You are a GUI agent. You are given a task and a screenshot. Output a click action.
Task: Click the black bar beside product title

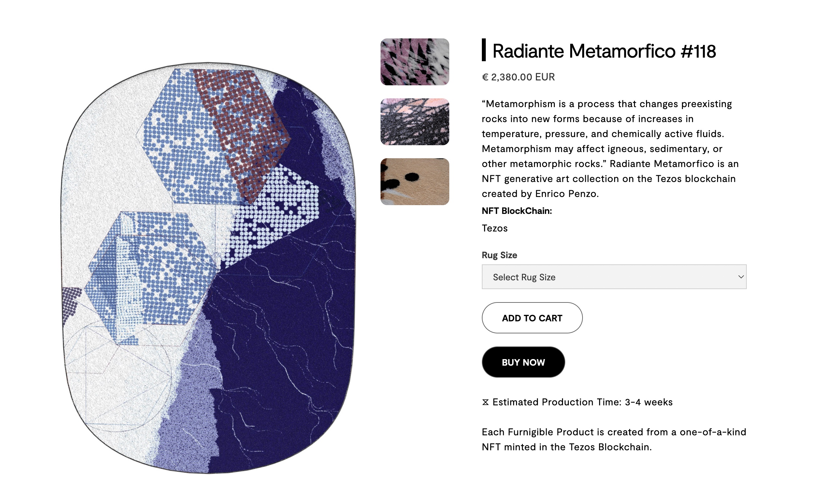[x=484, y=50]
